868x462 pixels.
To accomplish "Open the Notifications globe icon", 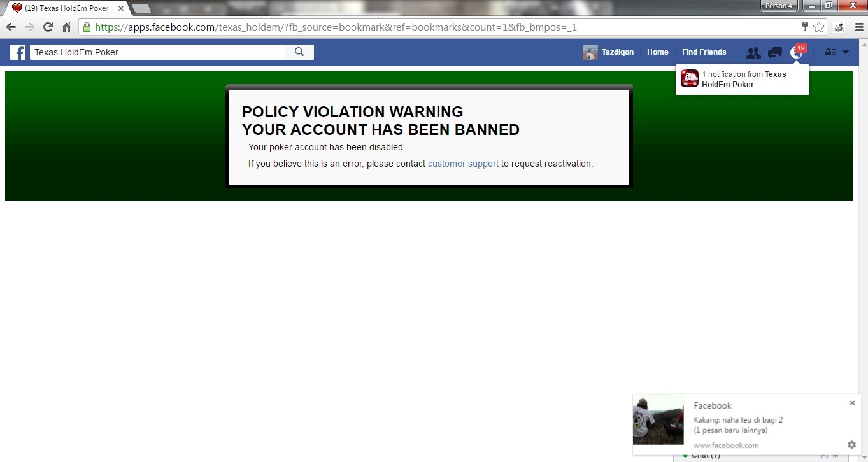I will [x=796, y=53].
